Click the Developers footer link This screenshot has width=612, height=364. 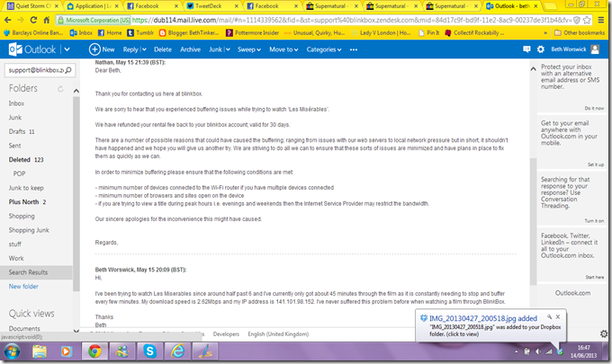tap(226, 334)
